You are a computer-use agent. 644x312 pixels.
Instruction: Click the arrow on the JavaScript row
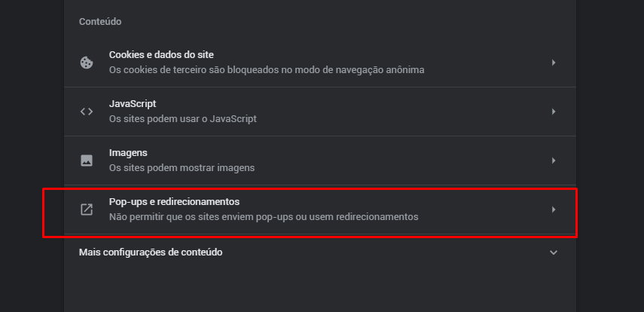pyautogui.click(x=554, y=112)
